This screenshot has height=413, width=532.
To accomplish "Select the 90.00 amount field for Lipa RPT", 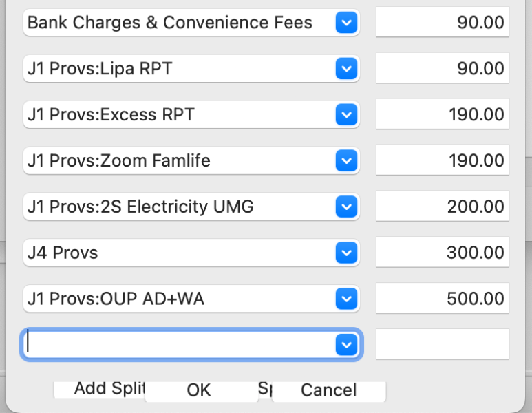I will click(443, 68).
